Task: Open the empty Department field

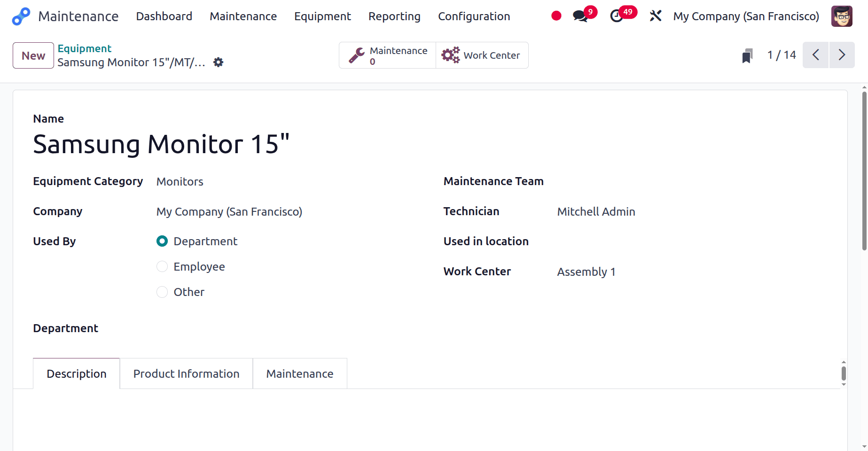Action: [x=287, y=329]
